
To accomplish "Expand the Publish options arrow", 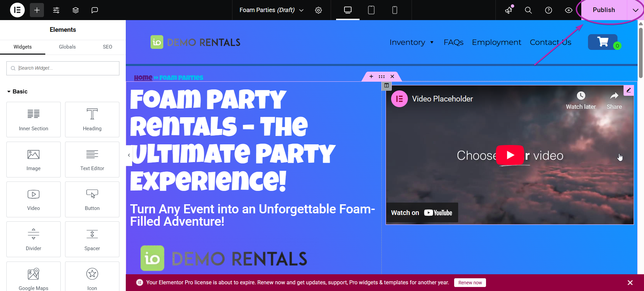I will 635,10.
